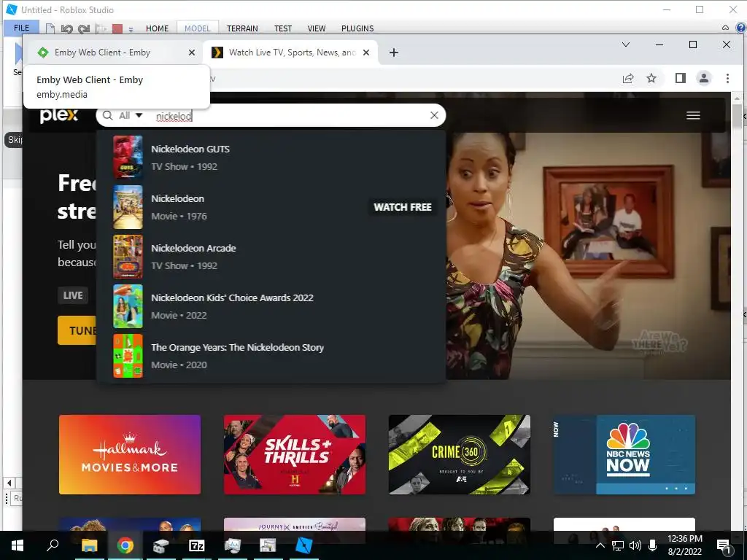Click Roblox Studio new file icon
Viewport: 747px width, 560px height.
click(x=50, y=28)
